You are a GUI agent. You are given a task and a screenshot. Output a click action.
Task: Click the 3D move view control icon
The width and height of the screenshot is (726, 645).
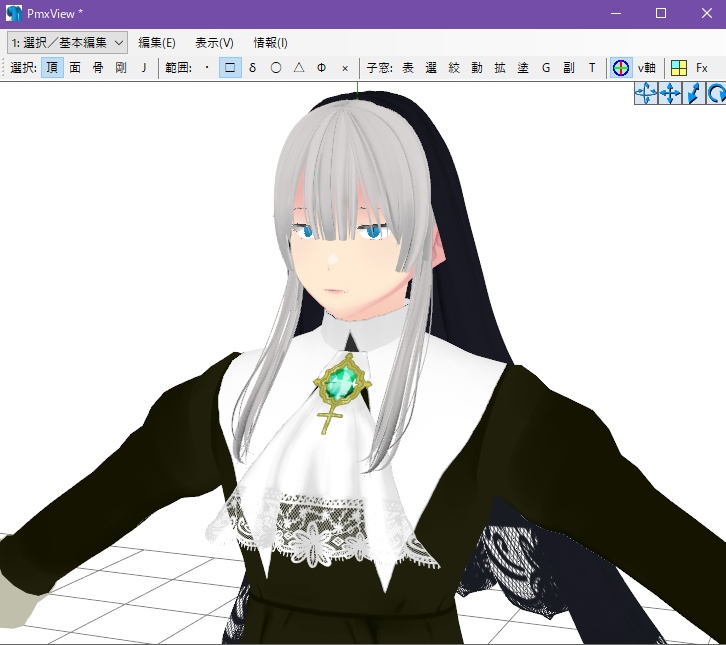(x=645, y=93)
